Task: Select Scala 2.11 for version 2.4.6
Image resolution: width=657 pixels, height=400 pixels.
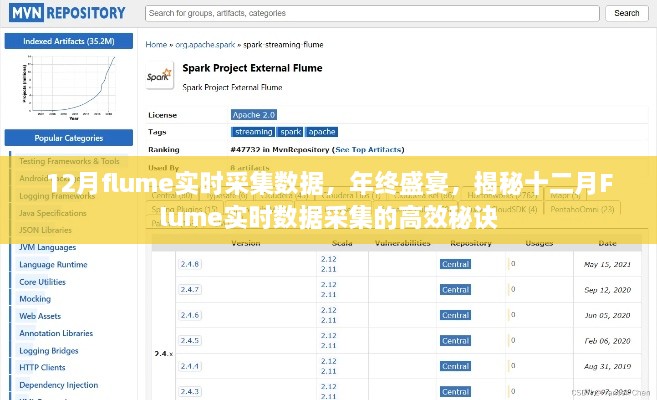Action: coord(329,320)
